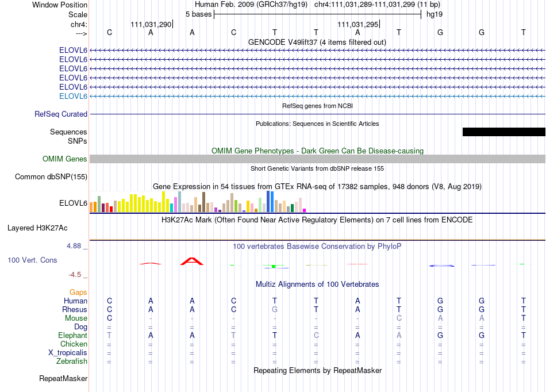Viewport: 546px width, 392px height.
Task: Open the H3K27Ac Mark on 7 cell lines title
Action: [317, 220]
